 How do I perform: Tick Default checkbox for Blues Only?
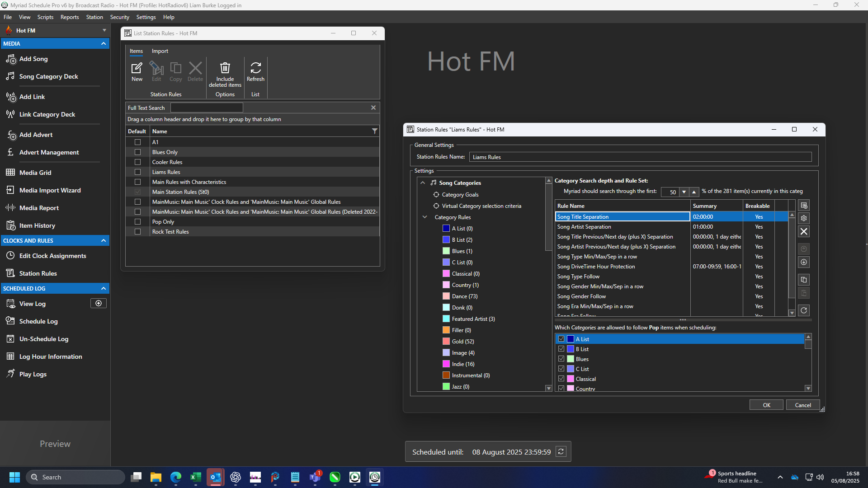point(137,152)
